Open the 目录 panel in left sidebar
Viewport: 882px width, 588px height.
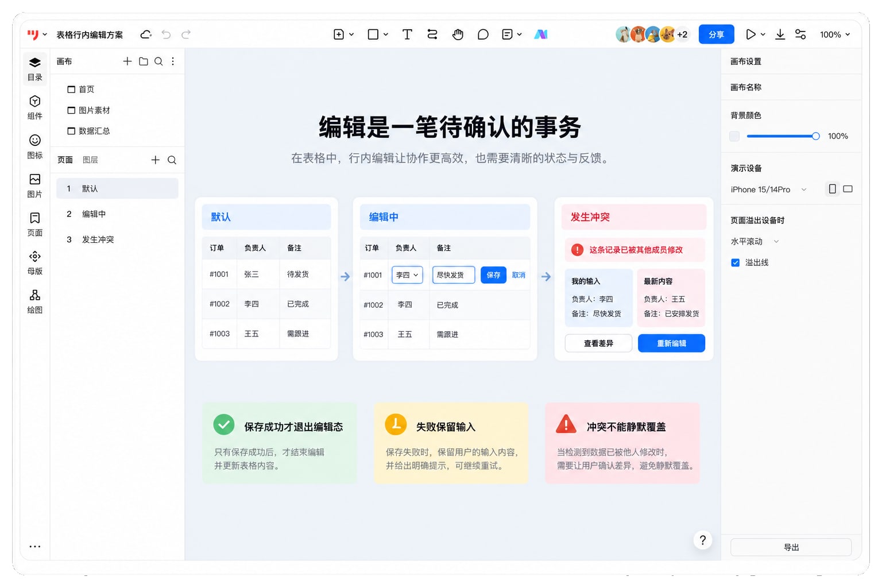click(x=35, y=69)
